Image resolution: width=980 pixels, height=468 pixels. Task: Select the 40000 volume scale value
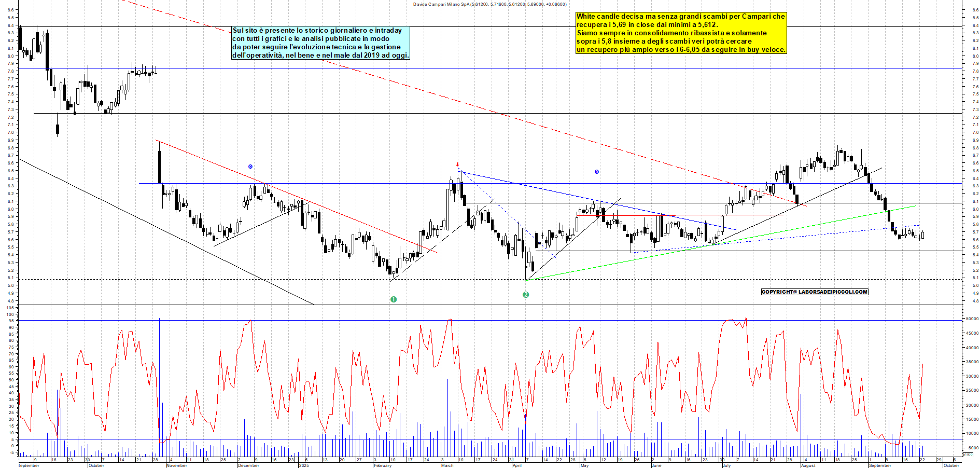pos(972,348)
